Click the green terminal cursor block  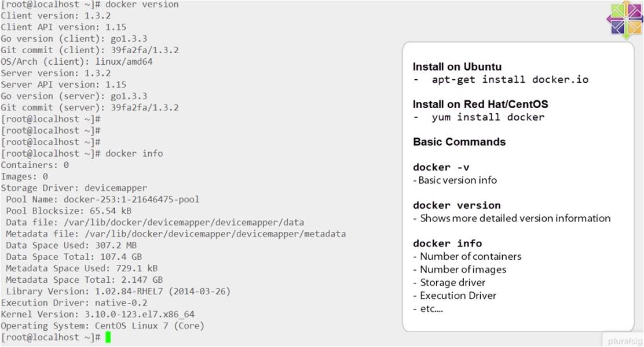point(108,337)
